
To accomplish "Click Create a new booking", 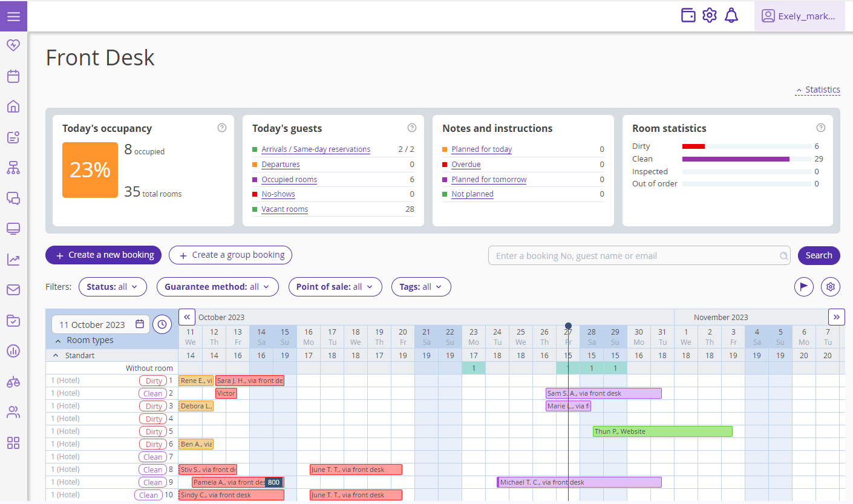I will (x=103, y=255).
